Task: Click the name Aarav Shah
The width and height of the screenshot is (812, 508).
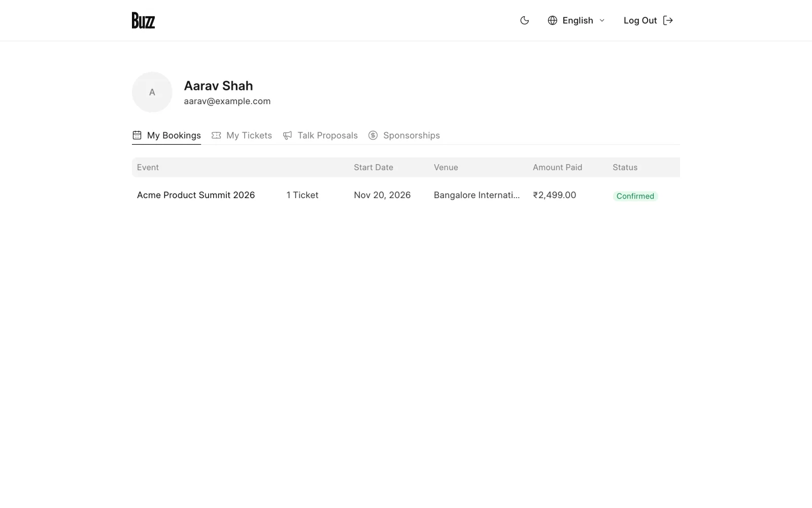Action: (218, 86)
